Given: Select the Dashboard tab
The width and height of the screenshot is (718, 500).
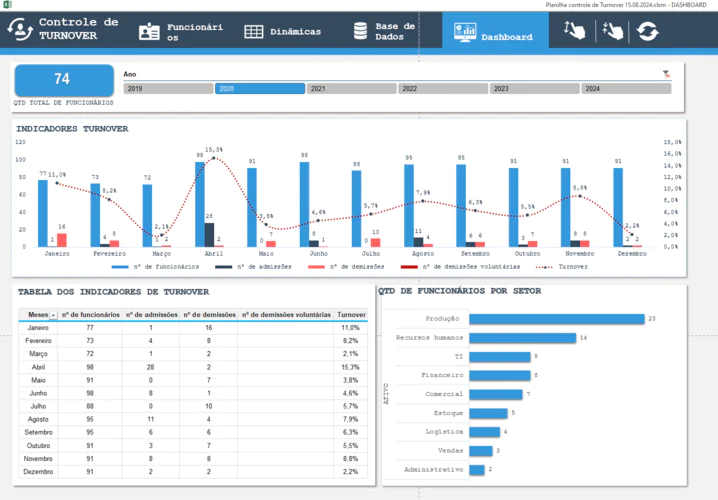Looking at the screenshot, I should 495,33.
